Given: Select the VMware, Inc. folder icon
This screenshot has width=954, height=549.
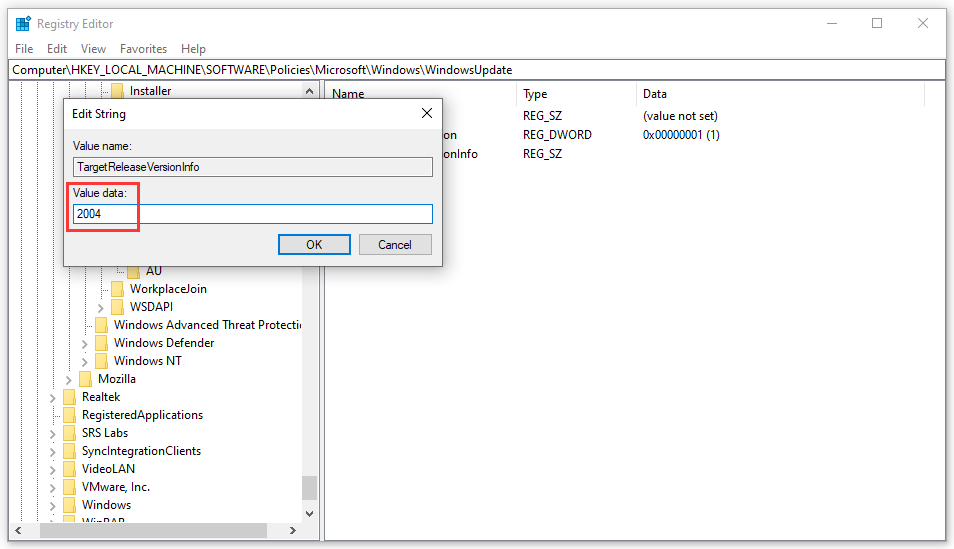Looking at the screenshot, I should pos(70,487).
